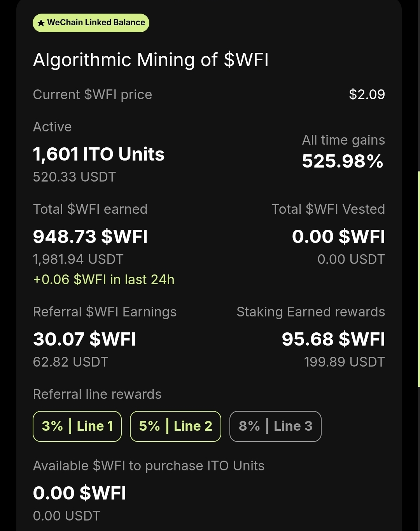The image size is (420, 531).
Task: Click the 948.73 $WFI total earned value
Action: click(x=90, y=237)
